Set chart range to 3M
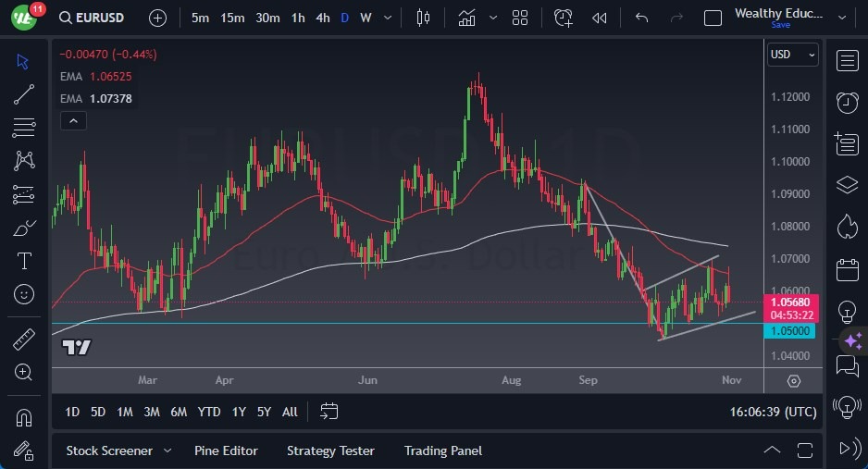Image resolution: width=868 pixels, height=469 pixels. [x=152, y=412]
